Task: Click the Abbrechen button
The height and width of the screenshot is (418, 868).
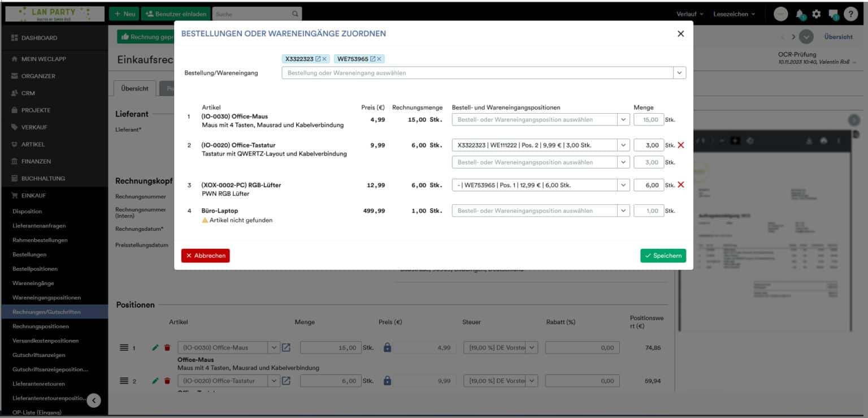Action: [x=206, y=256]
